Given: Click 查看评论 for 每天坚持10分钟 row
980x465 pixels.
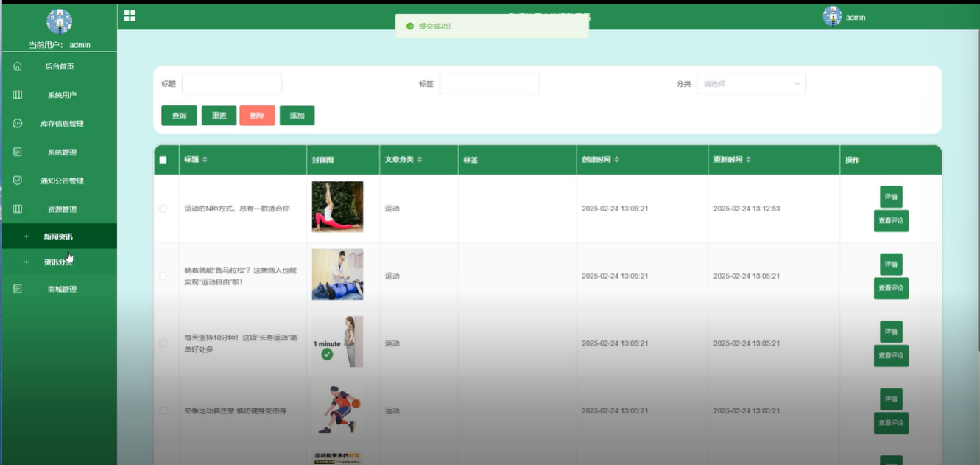Looking at the screenshot, I should tap(891, 356).
